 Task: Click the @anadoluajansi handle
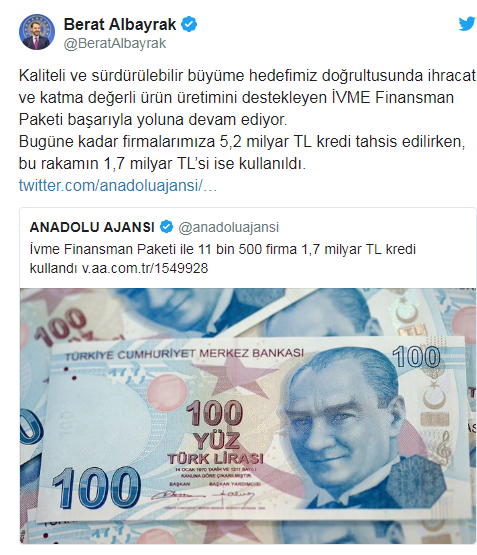tap(229, 227)
